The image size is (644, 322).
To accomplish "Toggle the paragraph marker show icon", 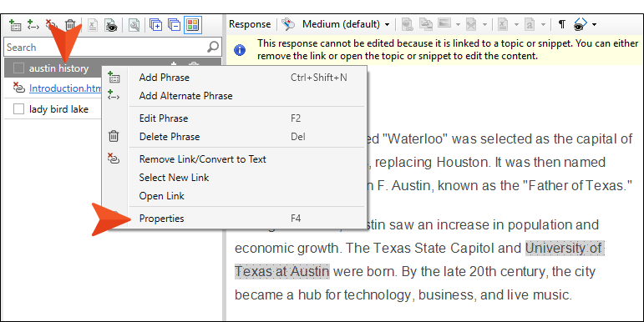I will coord(561,24).
